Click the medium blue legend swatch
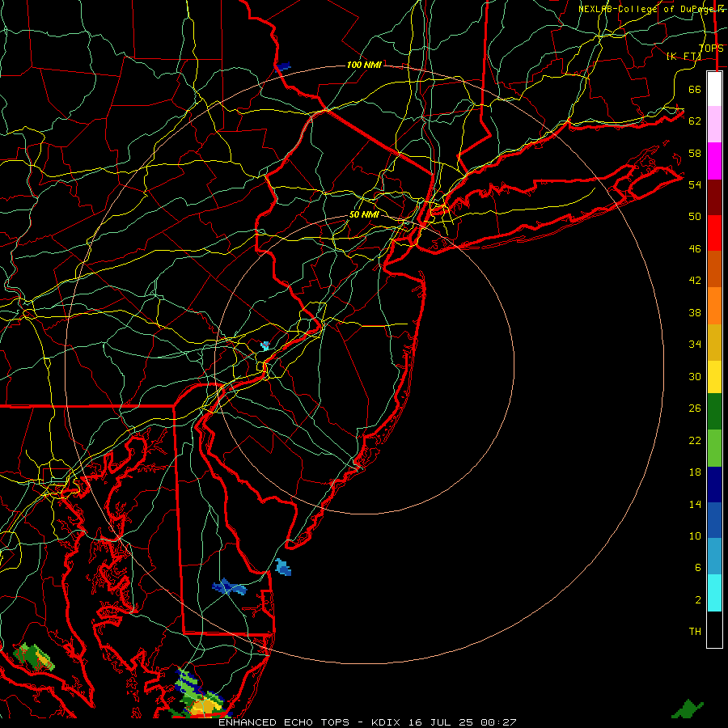728x728 pixels. coord(714,520)
